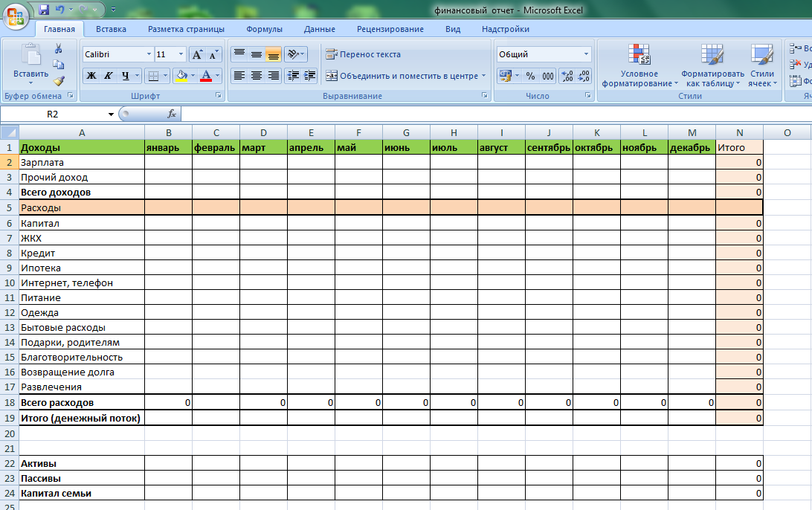This screenshot has width=812, height=510.
Task: Increase cell indent
Action: pos(309,76)
